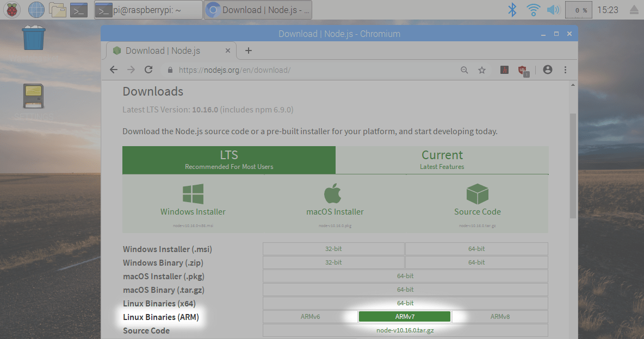Switch to the pi@raspberrypi terminal task
This screenshot has width=644, height=339.
click(x=148, y=10)
